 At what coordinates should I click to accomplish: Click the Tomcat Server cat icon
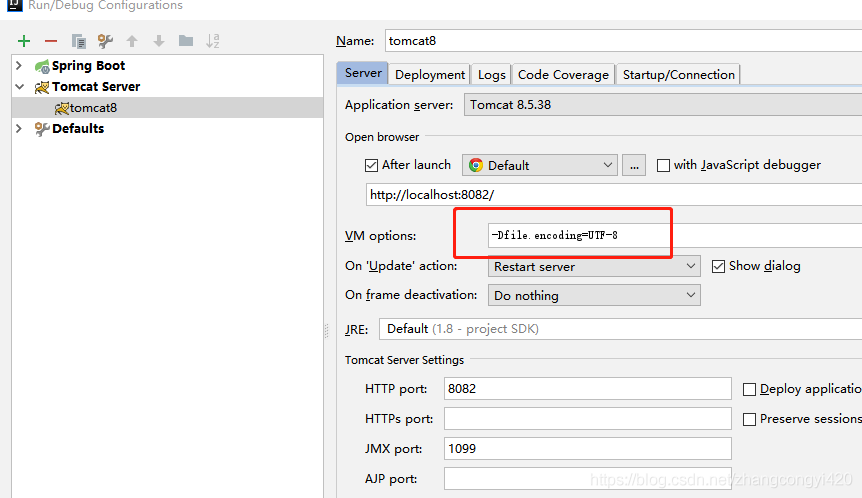click(42, 87)
